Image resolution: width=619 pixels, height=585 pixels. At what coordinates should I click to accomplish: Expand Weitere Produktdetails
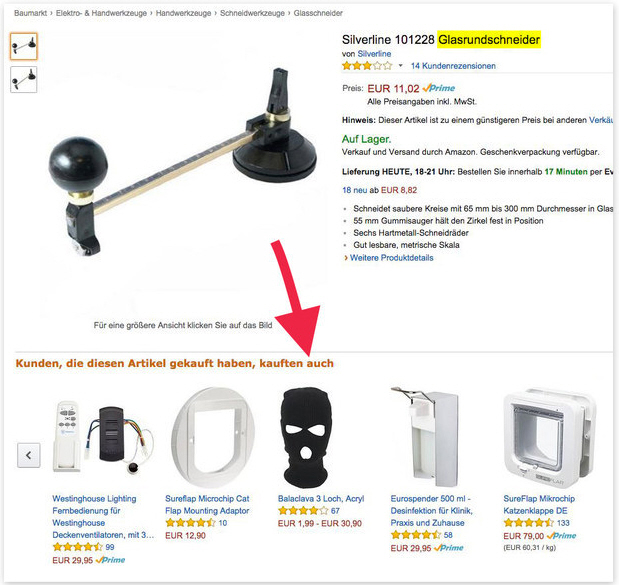(x=391, y=258)
